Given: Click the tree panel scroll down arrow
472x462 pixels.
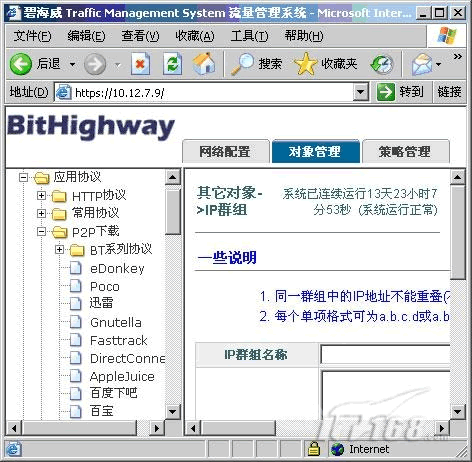Looking at the screenshot, I should point(172,411).
